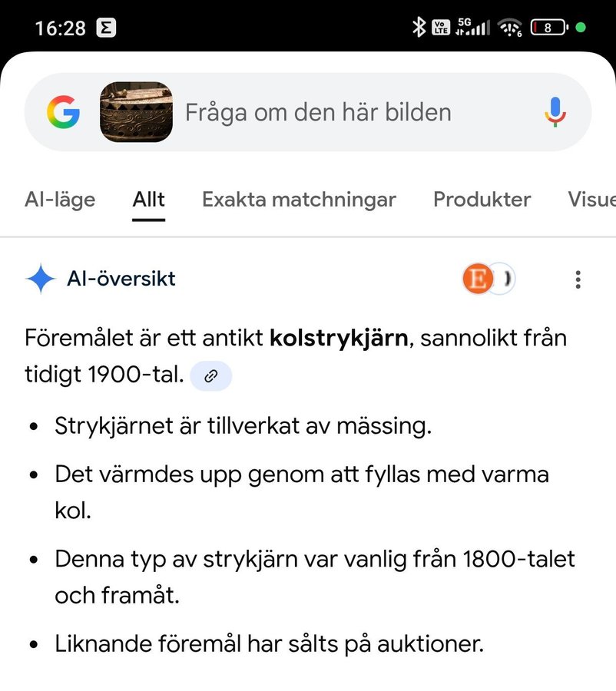Tap the orange Etsy source icon
This screenshot has width=616, height=691.
coord(477,279)
